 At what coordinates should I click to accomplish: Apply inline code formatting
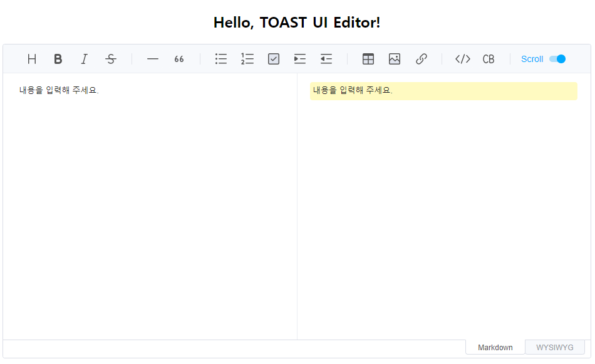pos(463,59)
